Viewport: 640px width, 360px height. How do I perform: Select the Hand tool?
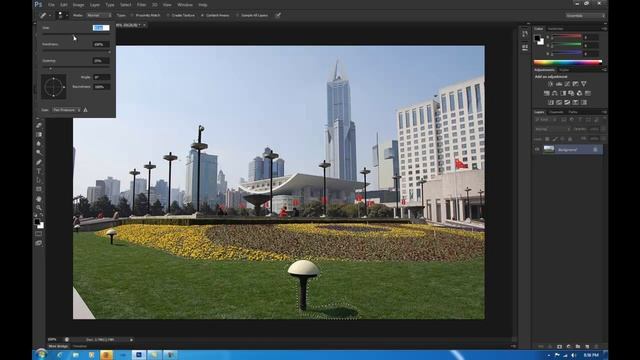pos(39,199)
